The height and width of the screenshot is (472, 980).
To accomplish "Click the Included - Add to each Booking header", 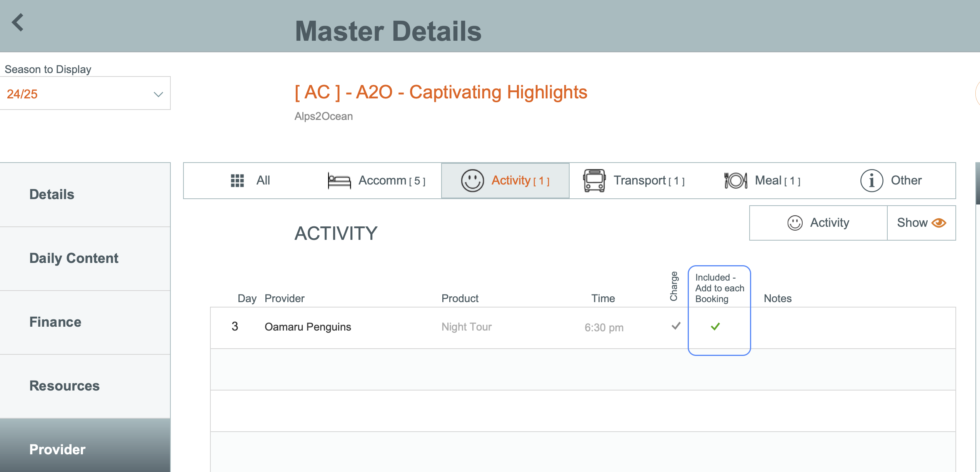I will point(720,288).
